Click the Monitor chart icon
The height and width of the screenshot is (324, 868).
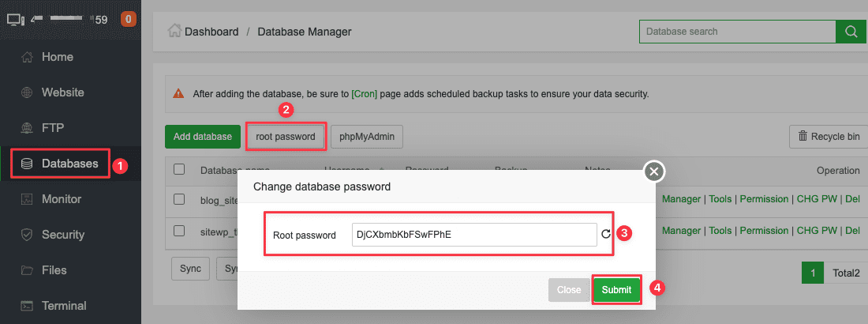(27, 199)
